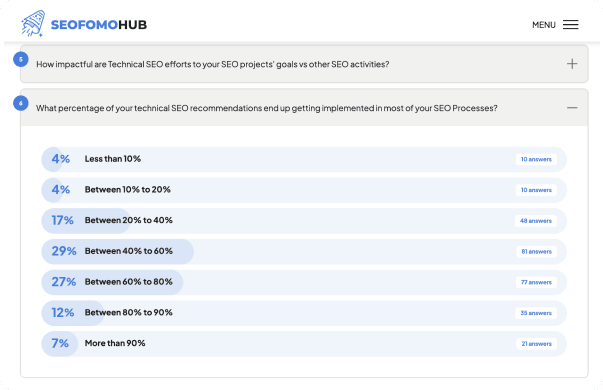Click the '81 answers' badge
The width and height of the screenshot is (603, 390).
pos(536,252)
